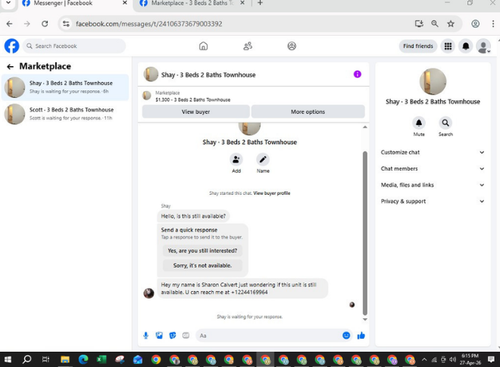Open the Facebook logo home link

click(x=12, y=46)
